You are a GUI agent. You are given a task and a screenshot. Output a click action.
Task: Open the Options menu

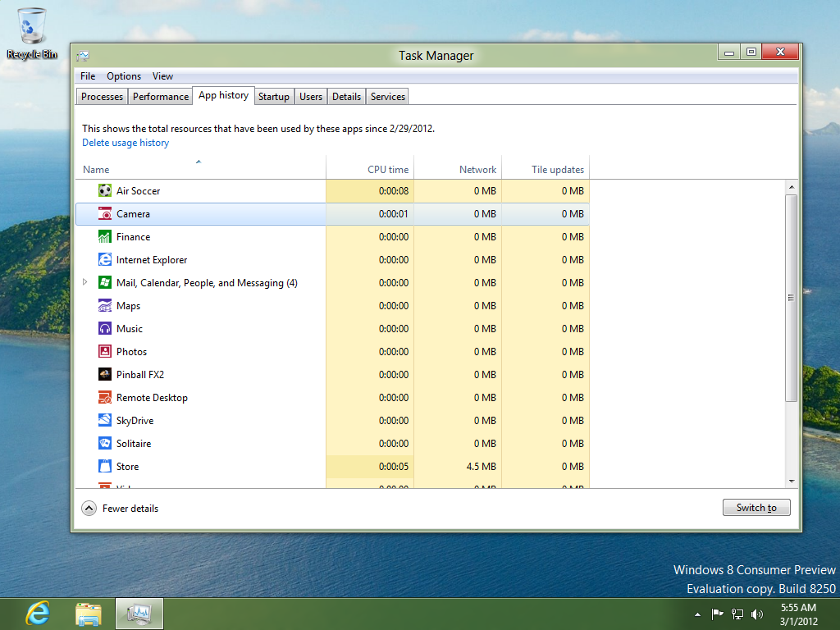point(123,75)
